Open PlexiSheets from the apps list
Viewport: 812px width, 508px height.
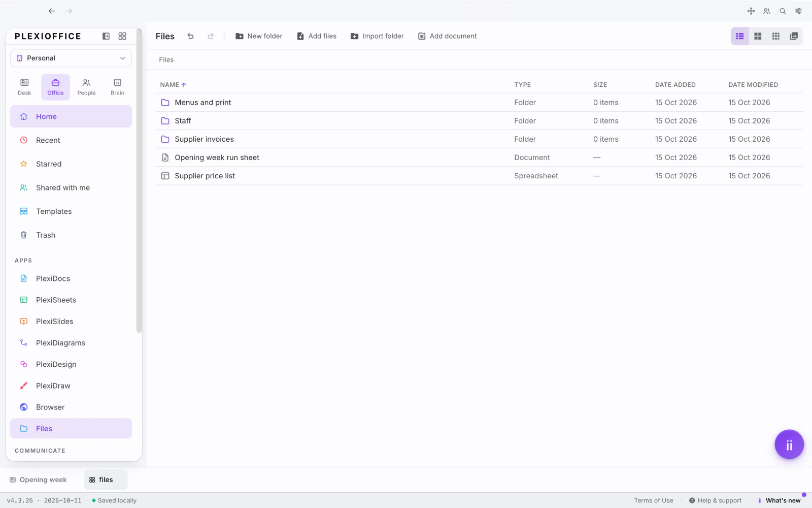(x=71, y=300)
